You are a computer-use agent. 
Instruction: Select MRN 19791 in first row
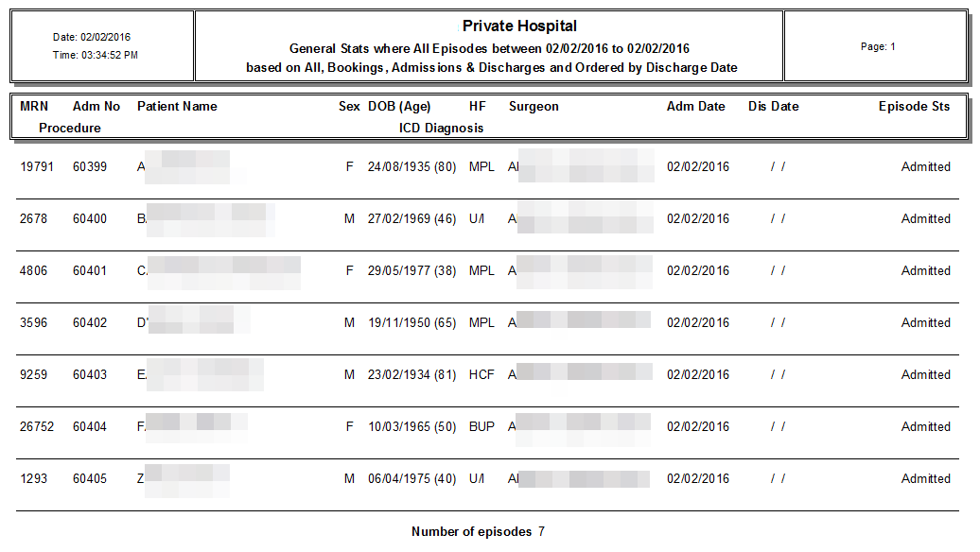(x=37, y=166)
